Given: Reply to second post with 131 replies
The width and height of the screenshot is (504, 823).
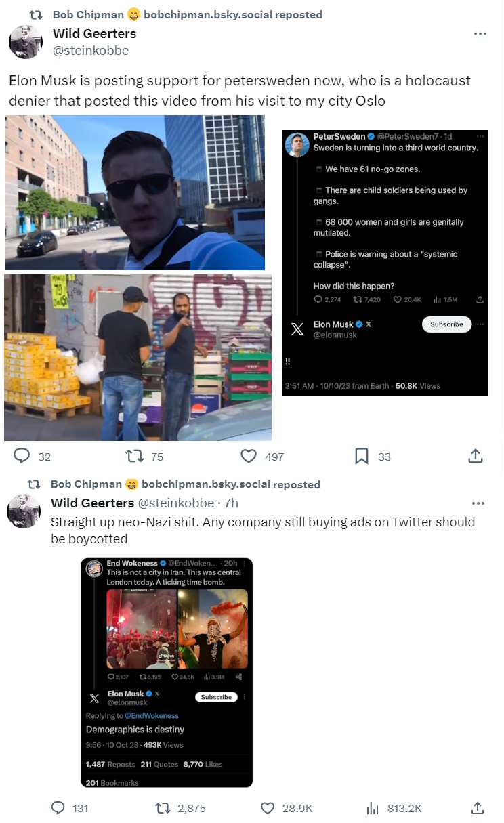Looking at the screenshot, I should (70, 808).
